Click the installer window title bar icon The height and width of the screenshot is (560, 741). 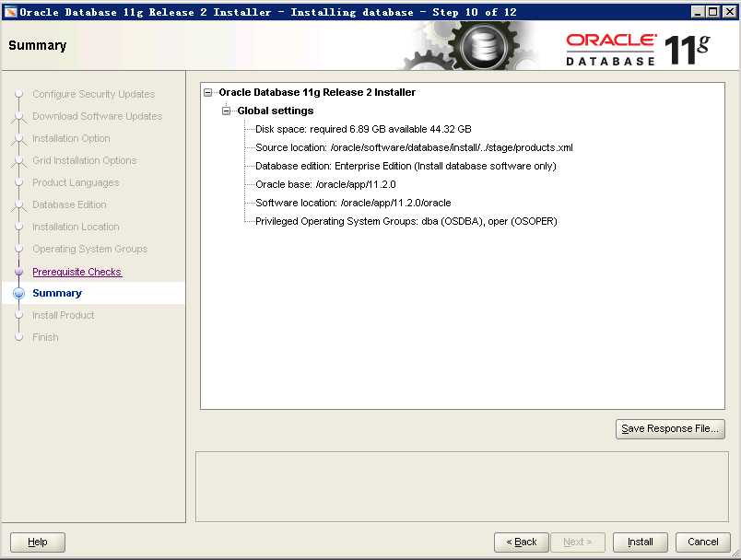[10, 12]
